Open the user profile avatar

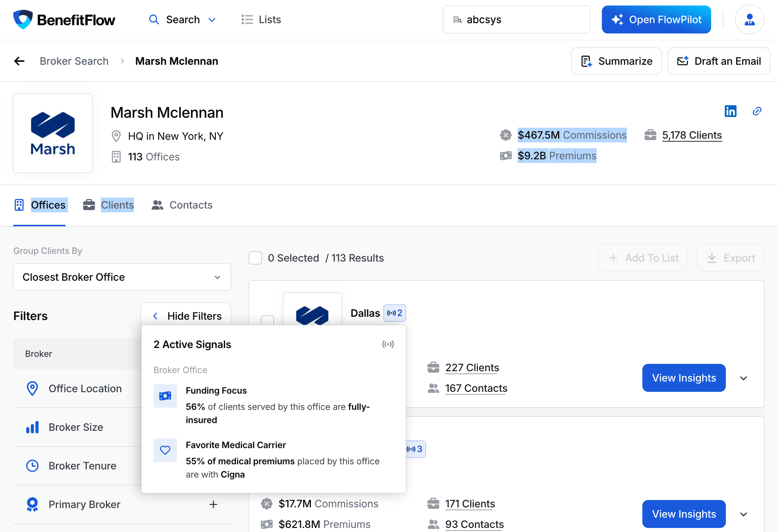749,19
